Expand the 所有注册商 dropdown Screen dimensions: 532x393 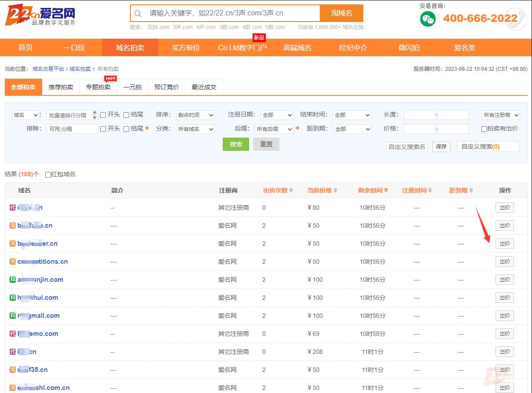[500, 115]
